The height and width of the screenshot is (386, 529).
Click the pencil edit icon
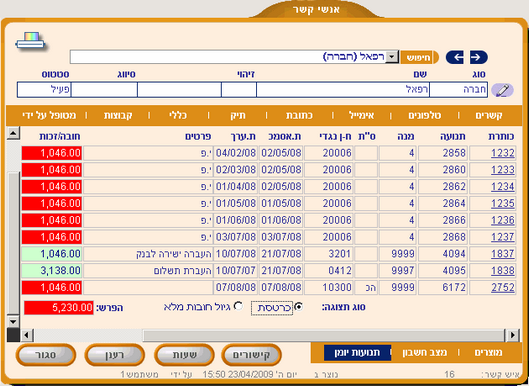click(502, 90)
